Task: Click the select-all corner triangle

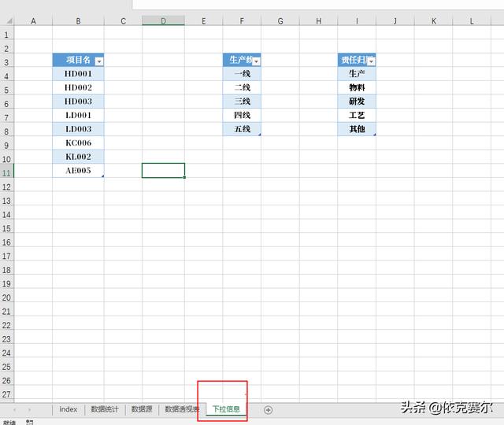Action: 7,21
